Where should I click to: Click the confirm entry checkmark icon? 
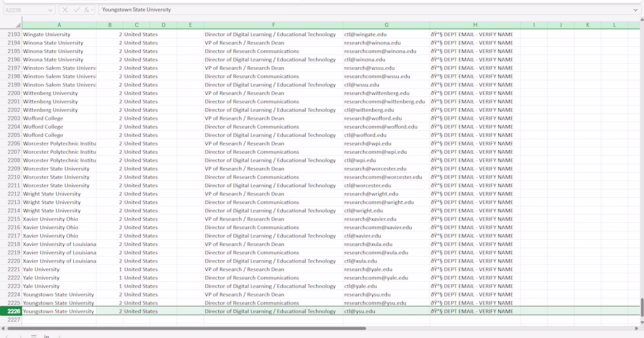pyautogui.click(x=76, y=10)
